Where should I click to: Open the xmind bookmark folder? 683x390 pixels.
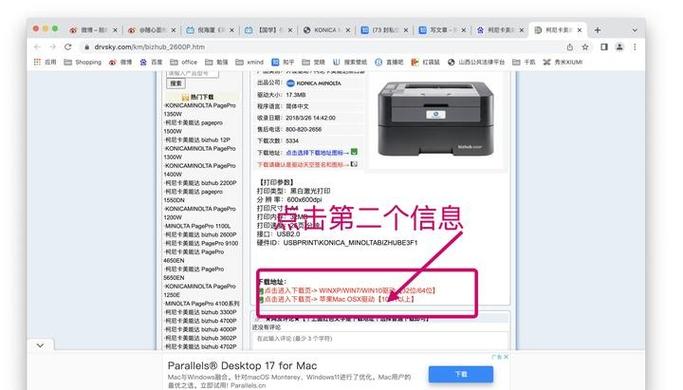249,62
